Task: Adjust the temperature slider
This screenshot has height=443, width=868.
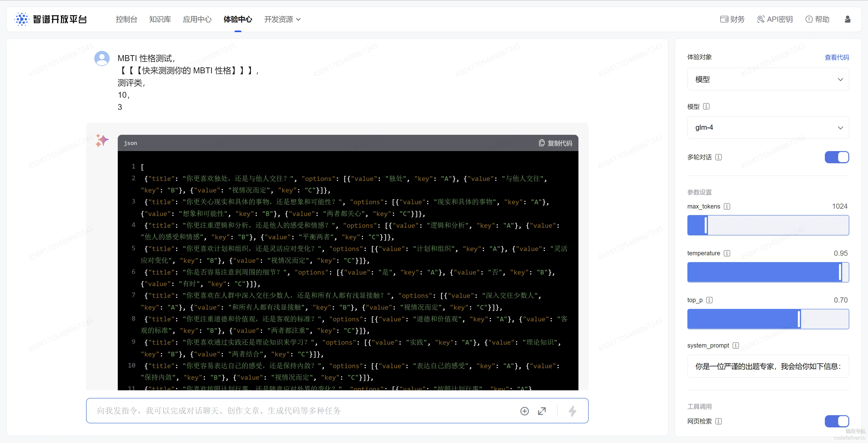Action: click(x=768, y=272)
